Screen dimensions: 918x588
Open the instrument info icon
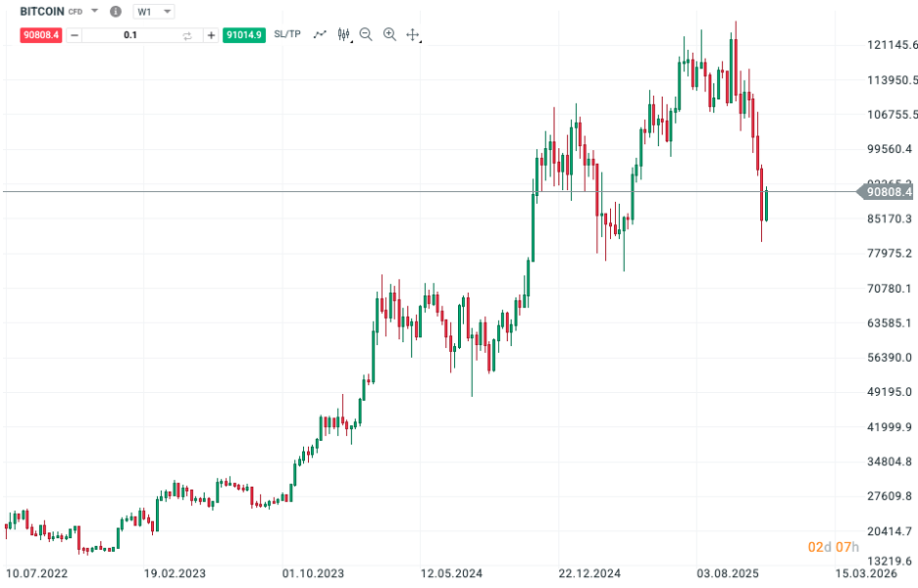(115, 11)
